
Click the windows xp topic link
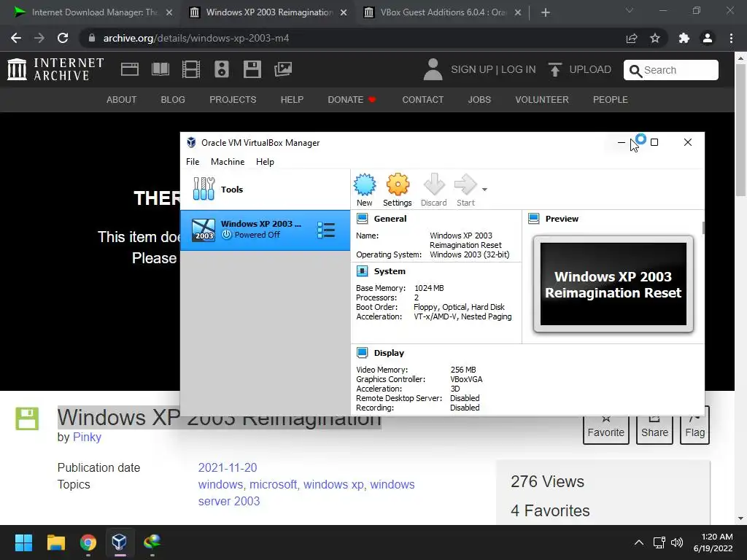pyautogui.click(x=333, y=484)
